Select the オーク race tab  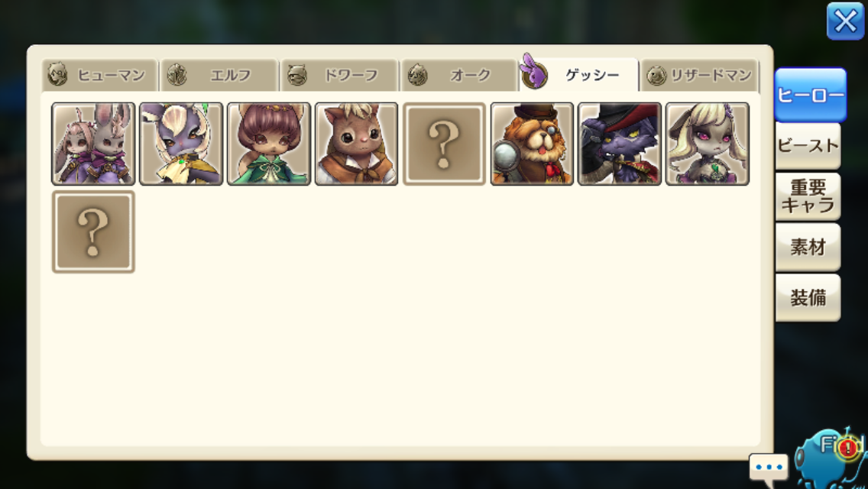coord(459,75)
